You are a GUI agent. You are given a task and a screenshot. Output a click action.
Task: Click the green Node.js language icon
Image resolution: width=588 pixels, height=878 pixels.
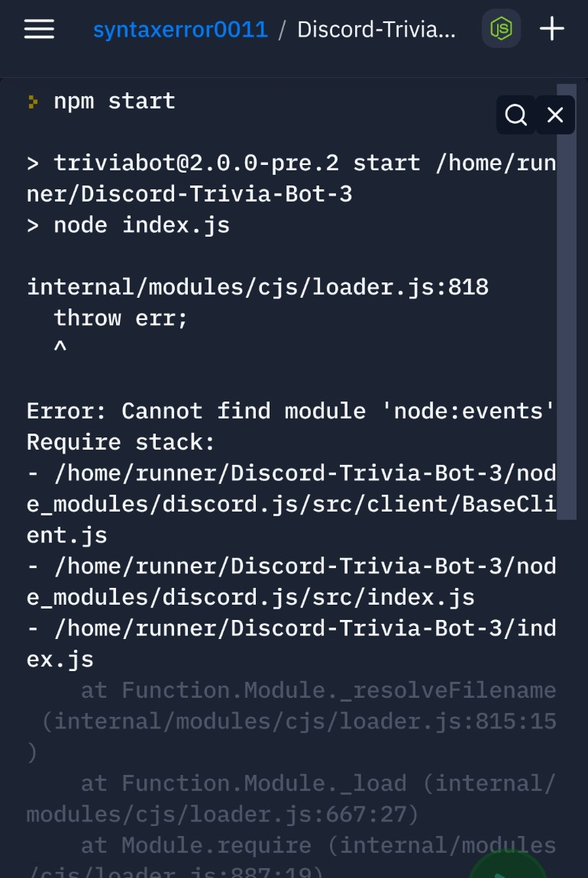(x=501, y=28)
